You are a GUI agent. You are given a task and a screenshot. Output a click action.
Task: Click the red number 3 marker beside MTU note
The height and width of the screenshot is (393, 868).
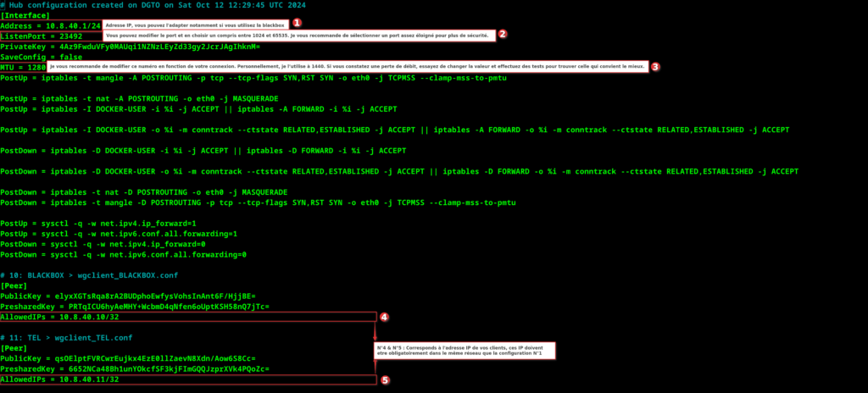point(655,66)
